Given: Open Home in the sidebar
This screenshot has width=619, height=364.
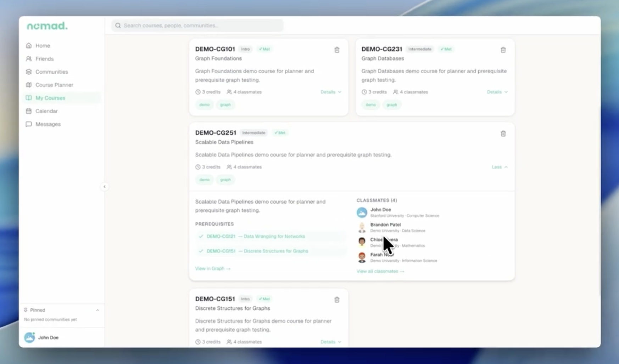Looking at the screenshot, I should pos(61,46).
